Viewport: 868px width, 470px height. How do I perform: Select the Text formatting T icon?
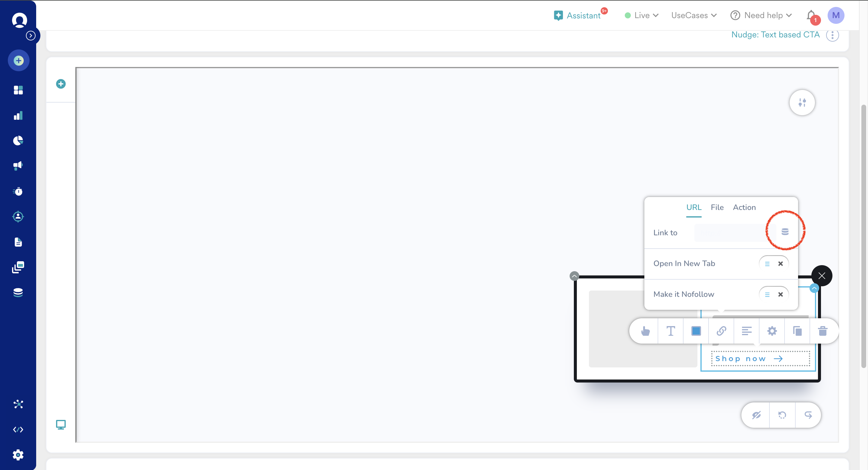[671, 331]
